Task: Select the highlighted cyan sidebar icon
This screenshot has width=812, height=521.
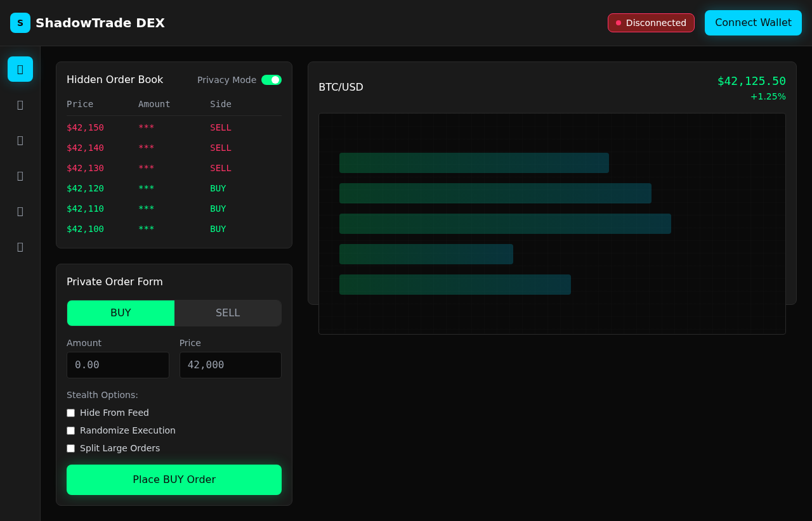Action: pos(20,69)
